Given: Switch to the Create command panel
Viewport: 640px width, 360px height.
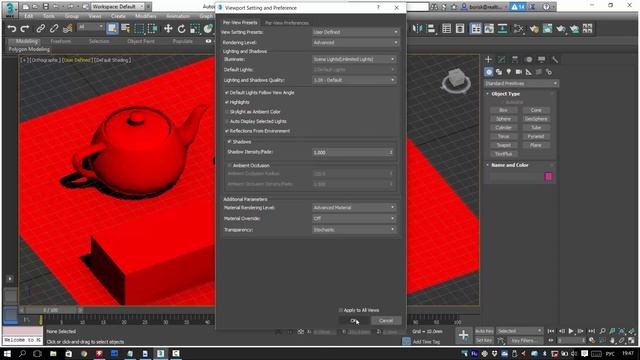Looking at the screenshot, I should click(488, 60).
